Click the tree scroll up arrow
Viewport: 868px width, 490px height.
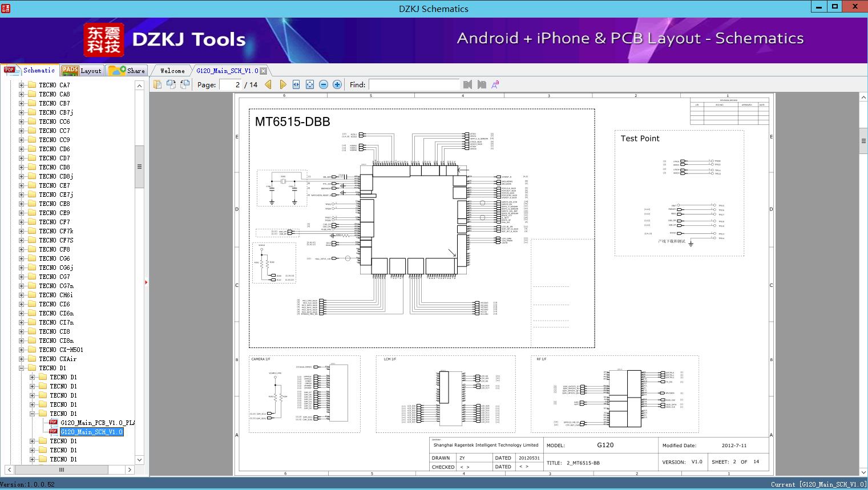click(139, 85)
